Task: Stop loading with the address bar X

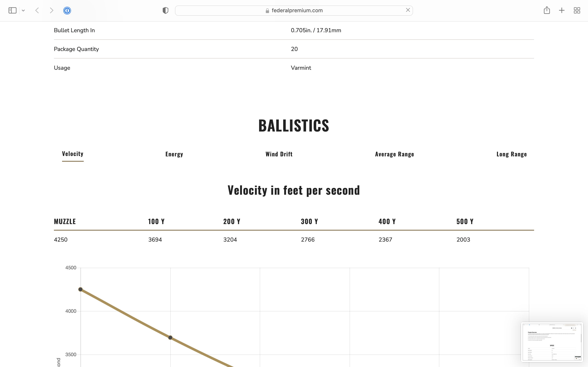Action: pyautogui.click(x=408, y=10)
